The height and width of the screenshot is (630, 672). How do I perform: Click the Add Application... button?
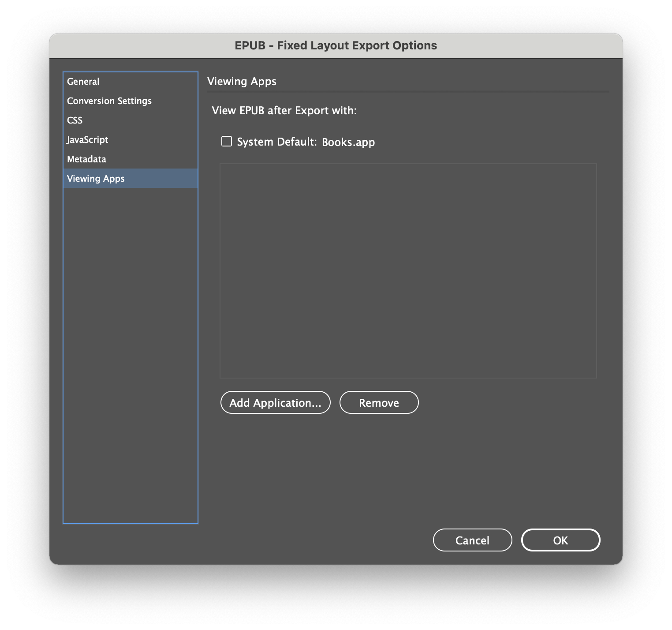click(275, 402)
